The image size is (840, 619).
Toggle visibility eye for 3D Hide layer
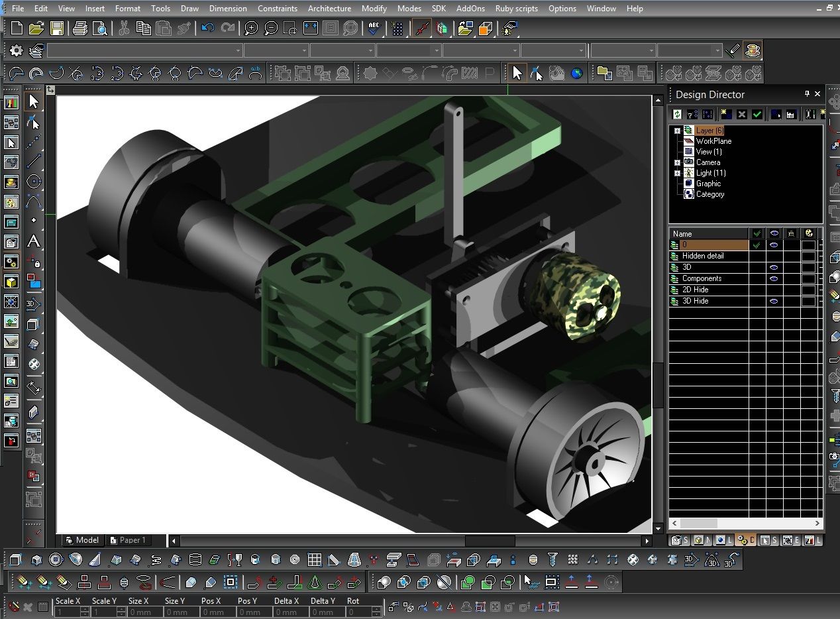pyautogui.click(x=773, y=301)
